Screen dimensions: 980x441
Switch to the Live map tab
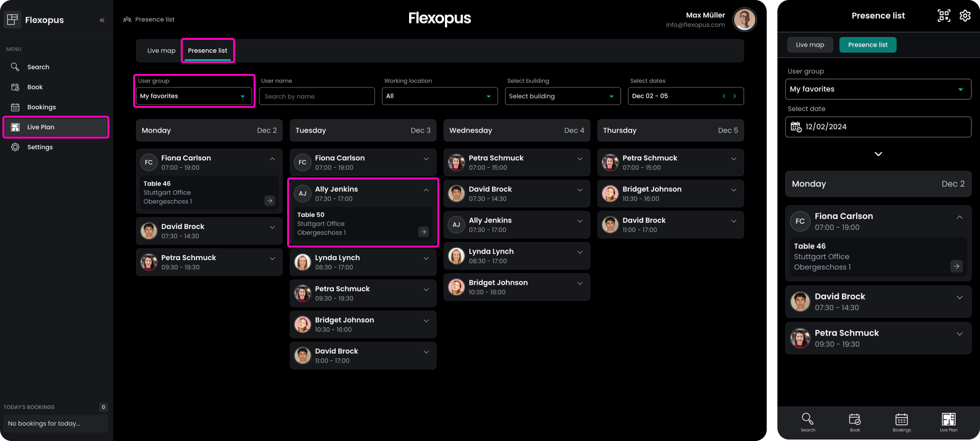(161, 51)
